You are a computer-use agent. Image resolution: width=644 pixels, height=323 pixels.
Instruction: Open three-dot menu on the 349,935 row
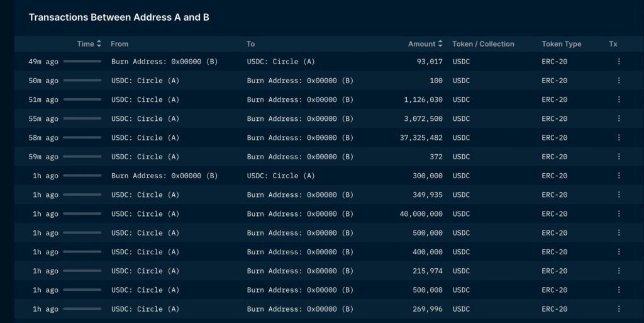pyautogui.click(x=619, y=195)
